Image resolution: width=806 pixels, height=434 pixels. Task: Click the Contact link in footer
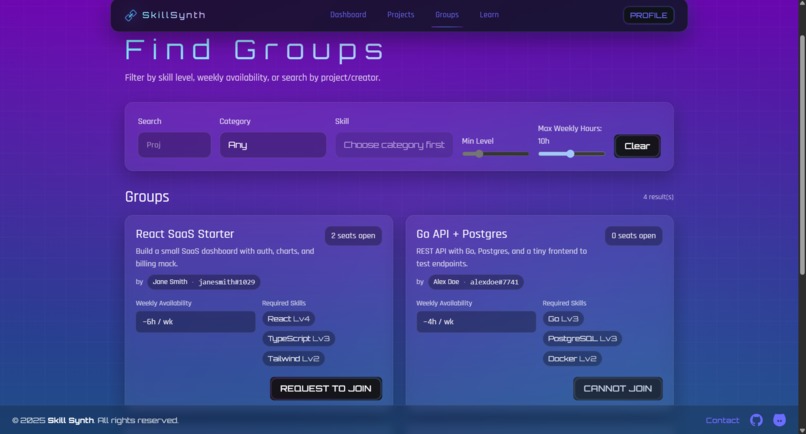click(x=722, y=420)
